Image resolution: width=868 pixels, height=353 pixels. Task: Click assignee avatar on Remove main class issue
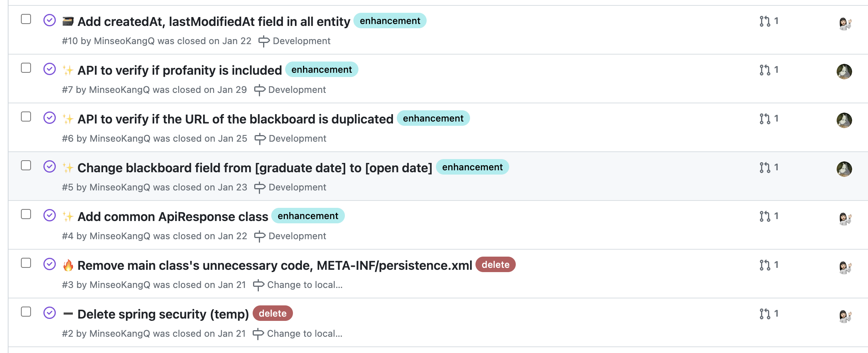point(845,267)
